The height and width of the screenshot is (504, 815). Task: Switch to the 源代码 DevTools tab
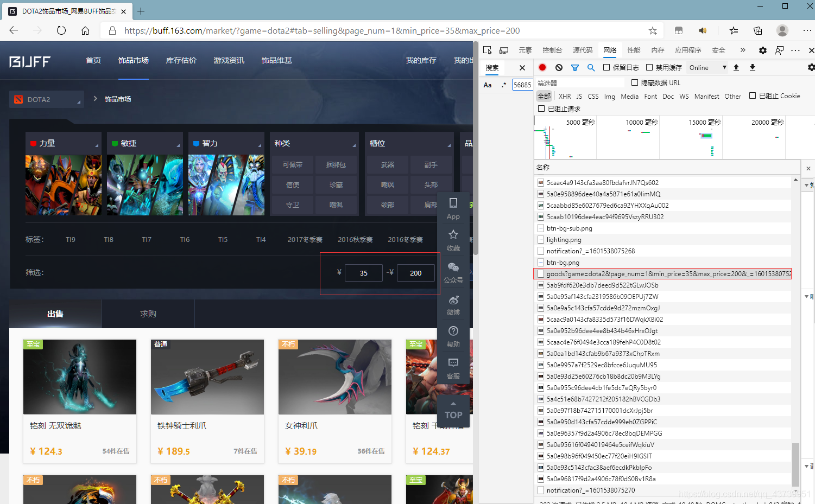tap(583, 50)
